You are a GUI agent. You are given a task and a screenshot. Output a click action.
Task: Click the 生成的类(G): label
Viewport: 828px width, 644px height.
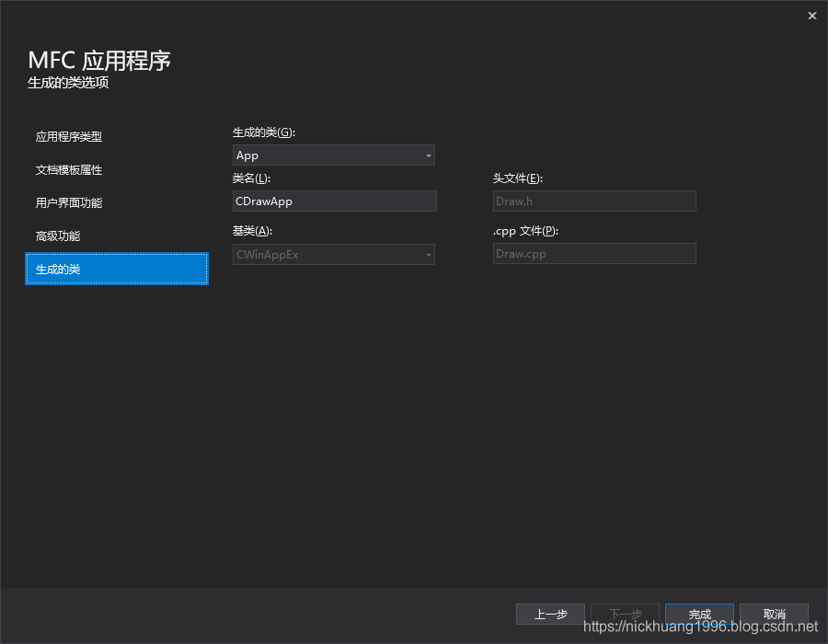[264, 132]
